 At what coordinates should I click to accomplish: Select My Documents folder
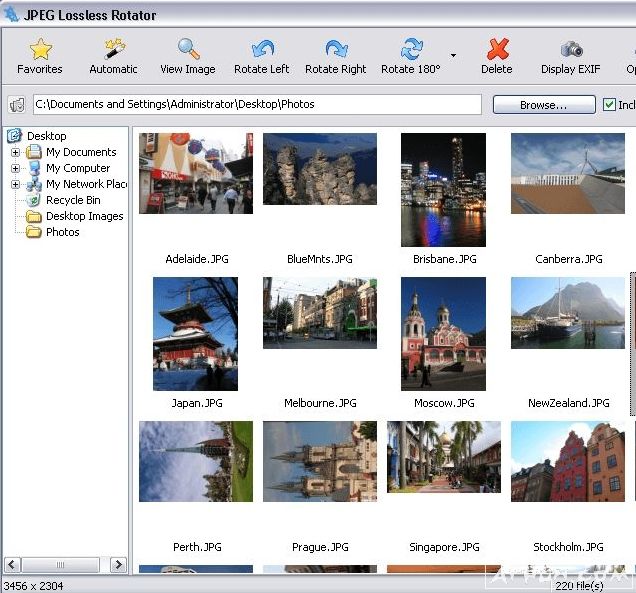click(81, 152)
